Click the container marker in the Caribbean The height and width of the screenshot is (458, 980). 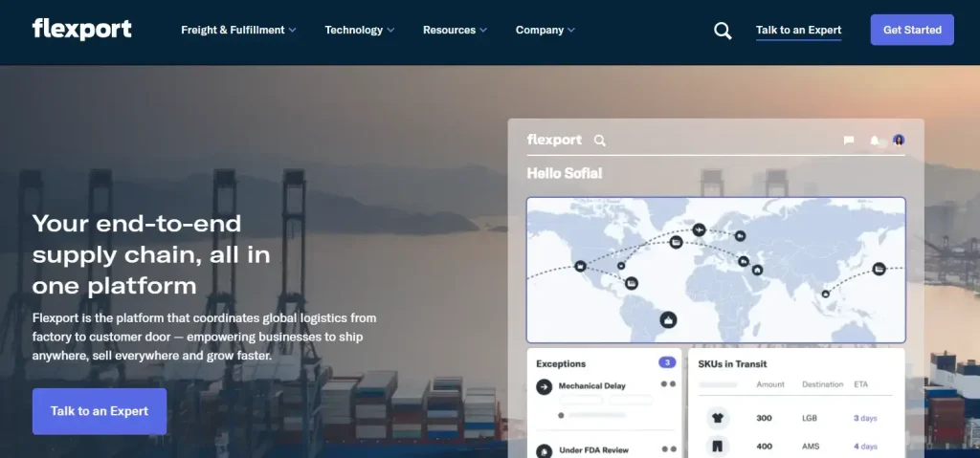[x=632, y=283]
